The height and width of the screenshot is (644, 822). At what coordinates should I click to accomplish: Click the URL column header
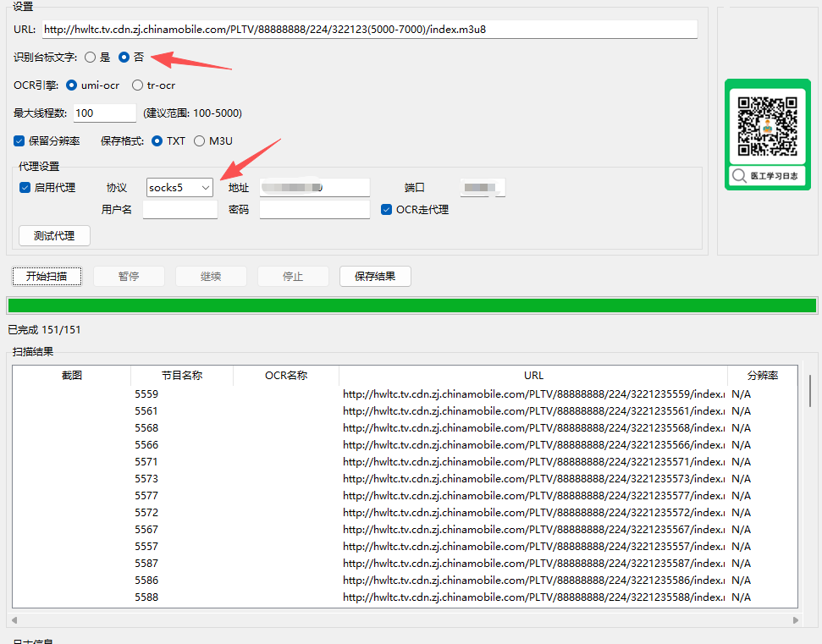(x=533, y=376)
